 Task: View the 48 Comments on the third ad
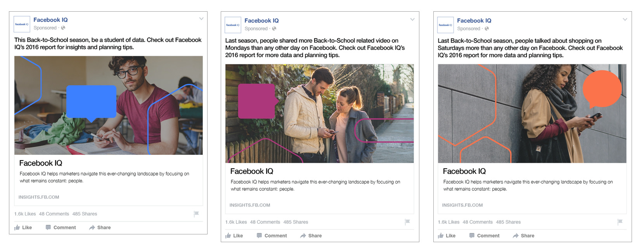click(x=478, y=222)
